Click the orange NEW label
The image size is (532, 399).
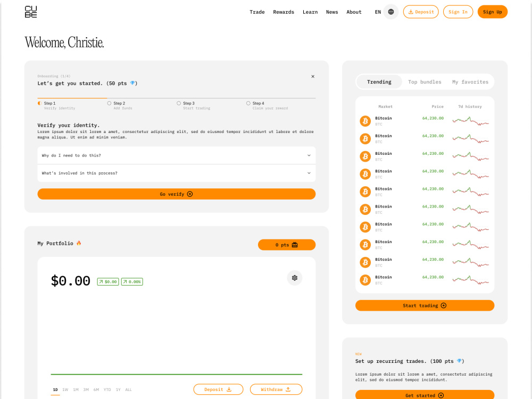tap(358, 354)
